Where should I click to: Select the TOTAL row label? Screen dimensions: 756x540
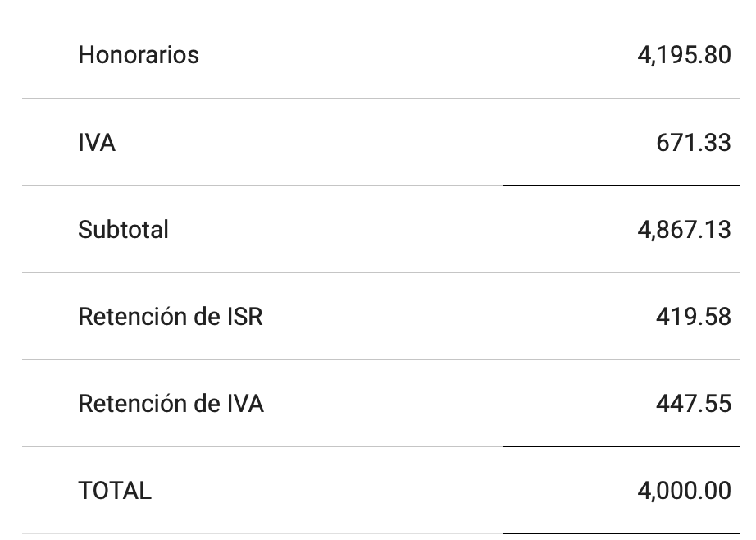pos(115,491)
